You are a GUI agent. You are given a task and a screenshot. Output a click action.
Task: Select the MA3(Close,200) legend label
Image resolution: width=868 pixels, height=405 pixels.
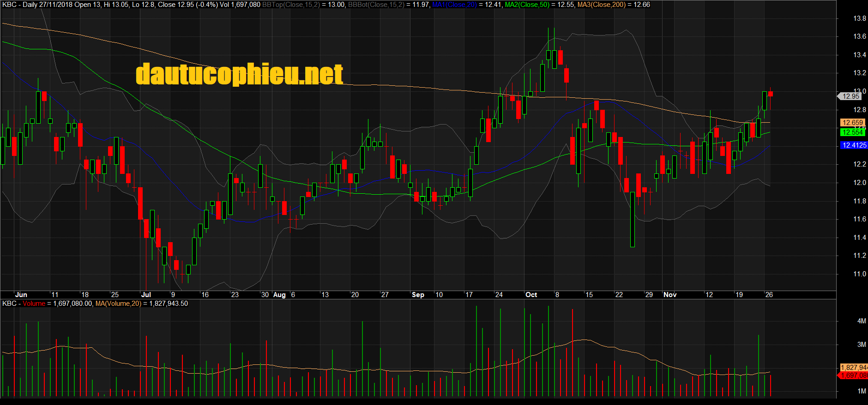pyautogui.click(x=601, y=5)
